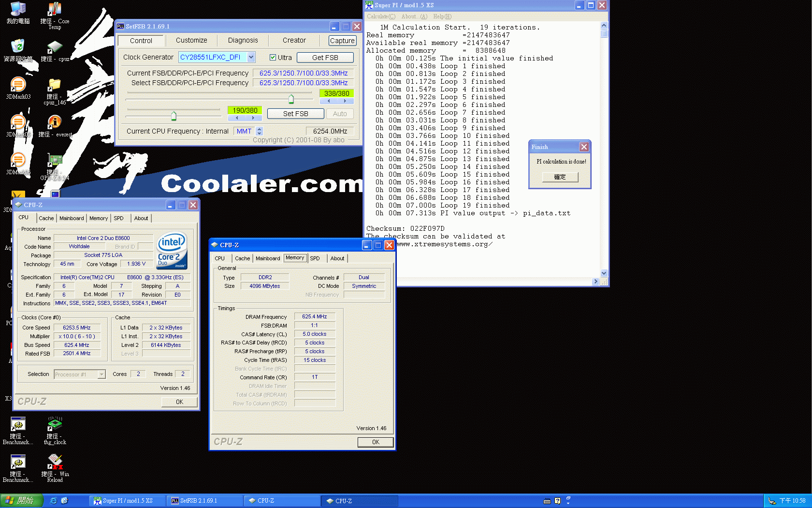
Task: Expand the Processor #1 selection dropdown
Action: point(101,374)
